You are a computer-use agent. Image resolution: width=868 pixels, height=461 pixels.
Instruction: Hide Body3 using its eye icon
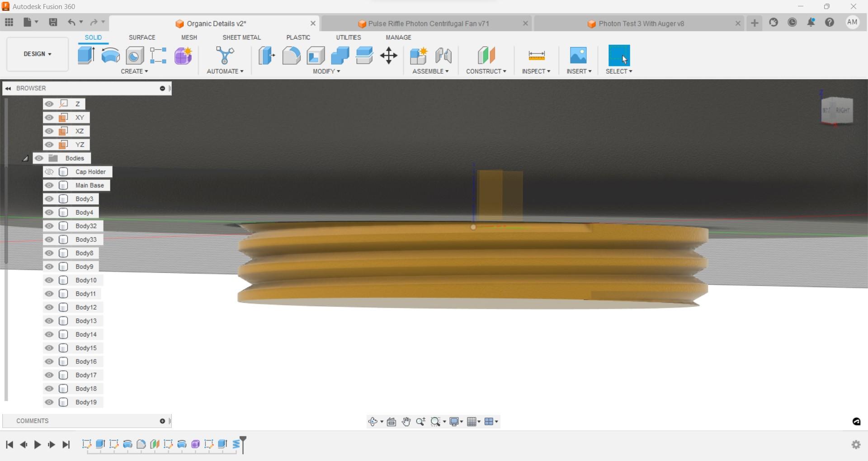pyautogui.click(x=49, y=199)
